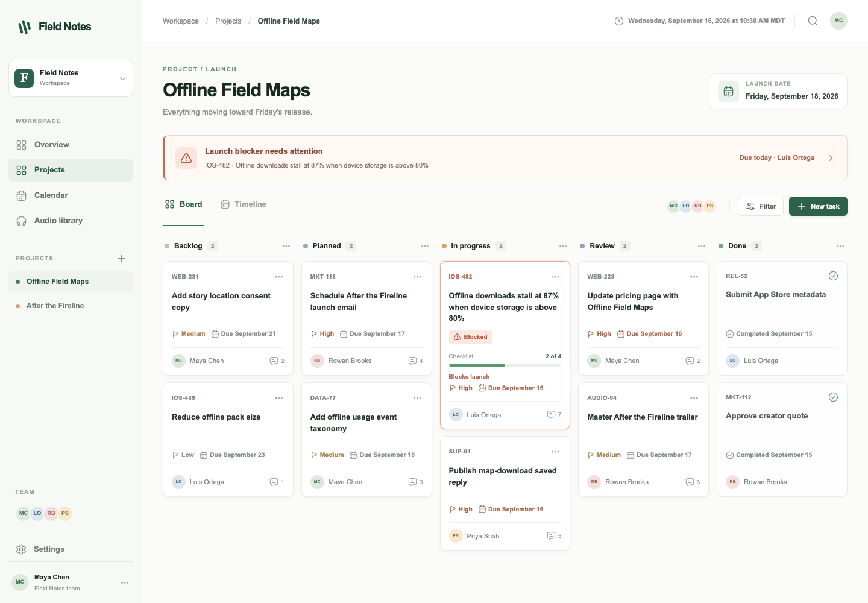Click the launch blocker warning triangle icon
The height and width of the screenshot is (603, 868).
tap(186, 158)
